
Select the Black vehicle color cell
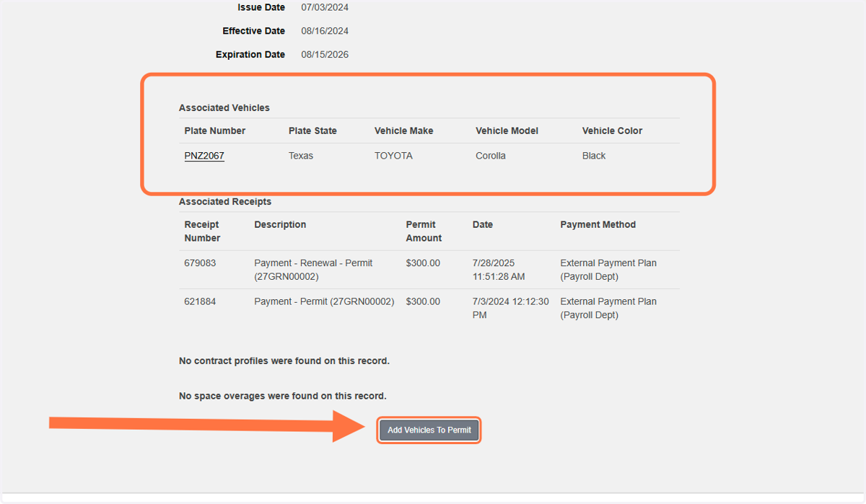pyautogui.click(x=594, y=156)
